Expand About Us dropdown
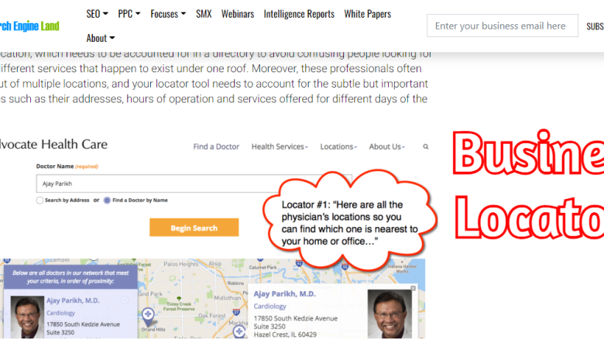This screenshot has width=604, height=364. pos(386,146)
